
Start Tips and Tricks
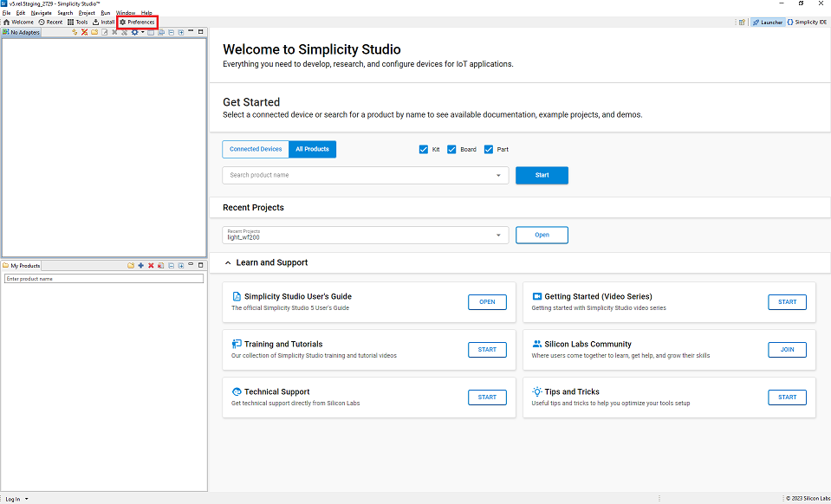click(x=787, y=397)
